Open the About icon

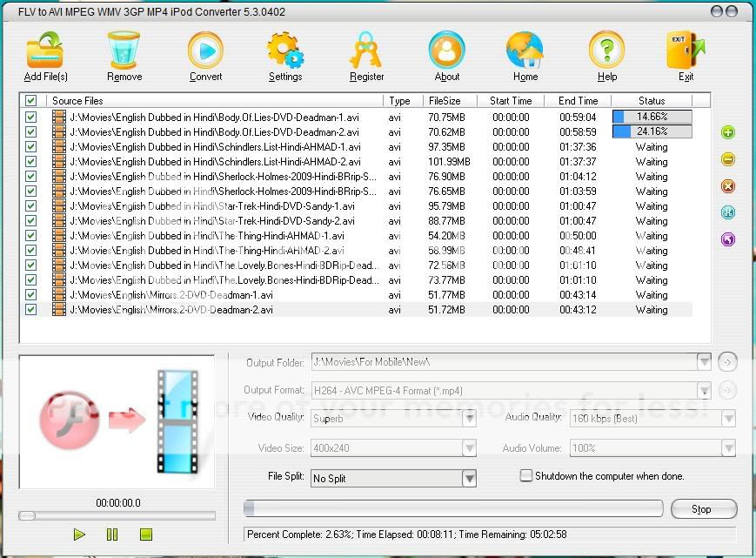447,50
